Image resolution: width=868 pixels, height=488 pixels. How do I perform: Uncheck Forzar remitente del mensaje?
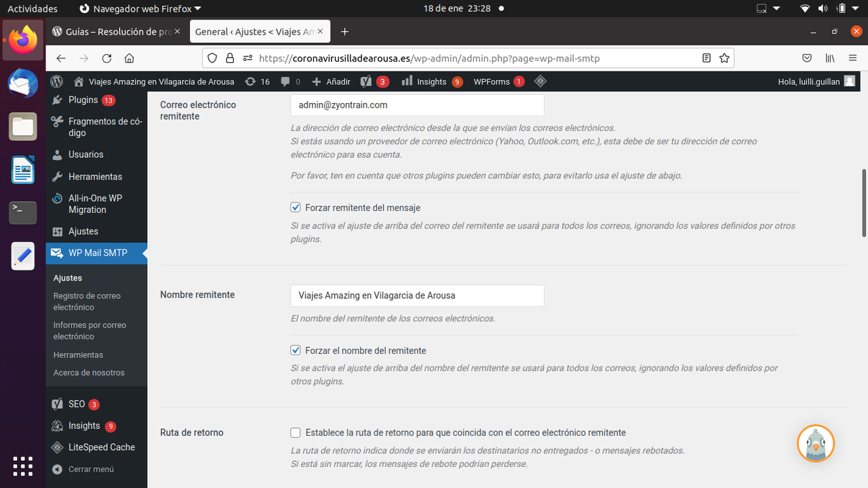point(296,207)
